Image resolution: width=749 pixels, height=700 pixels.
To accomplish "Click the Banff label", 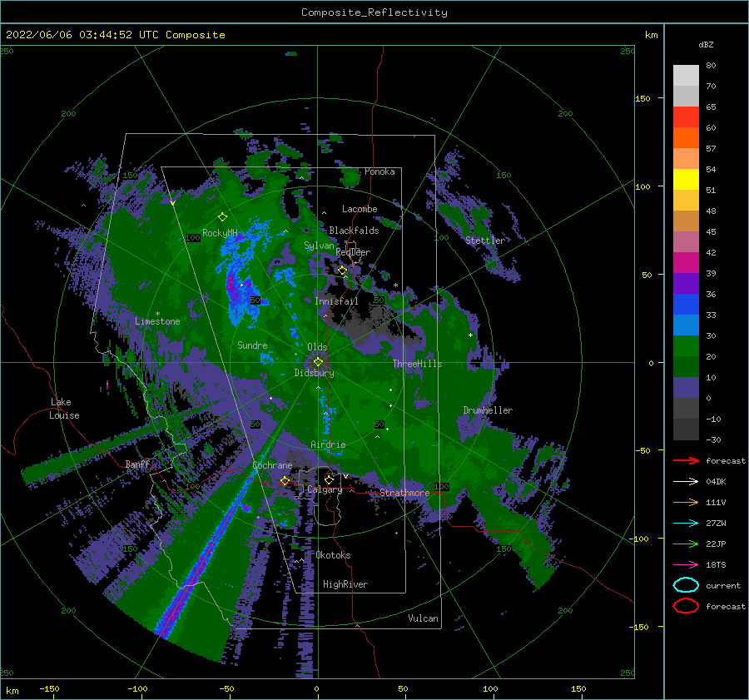I will point(137,464).
